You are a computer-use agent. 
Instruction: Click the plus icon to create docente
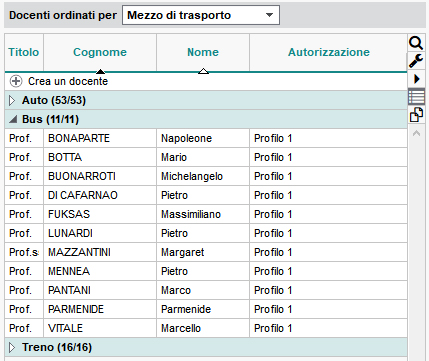tap(16, 81)
